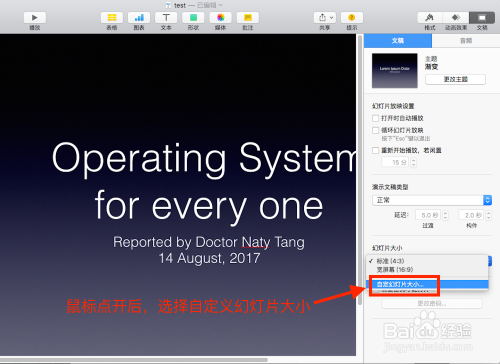
Task: Open the Animate inspector diamond icon
Action: [x=456, y=18]
